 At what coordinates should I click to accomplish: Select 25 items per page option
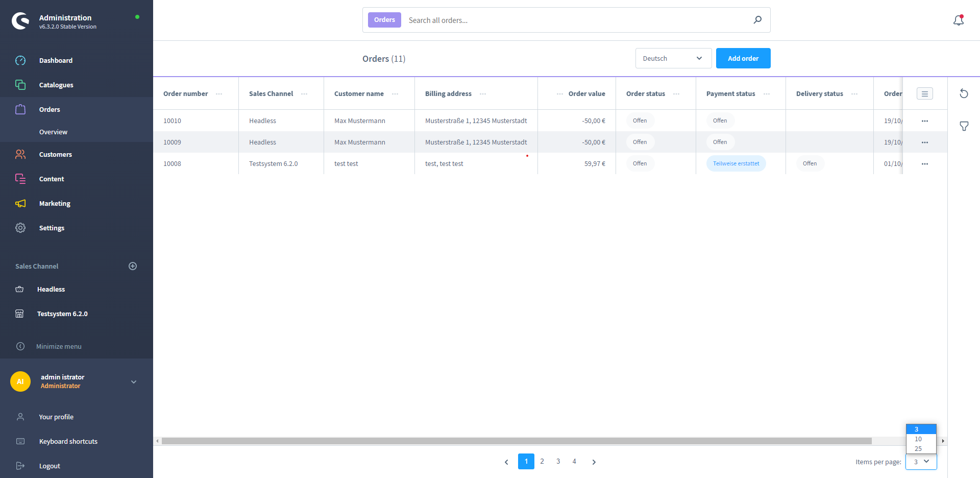[918, 449]
